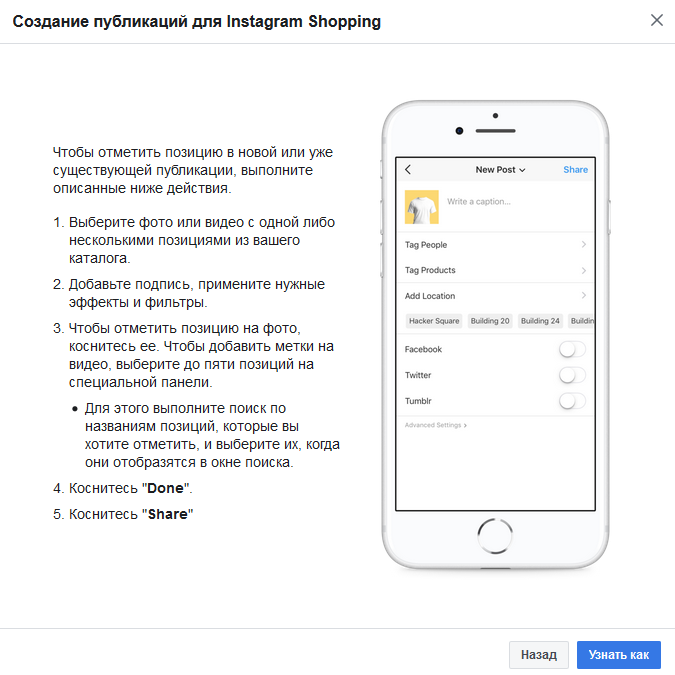Open the New Post dropdown
The image size is (675, 675).
(500, 170)
